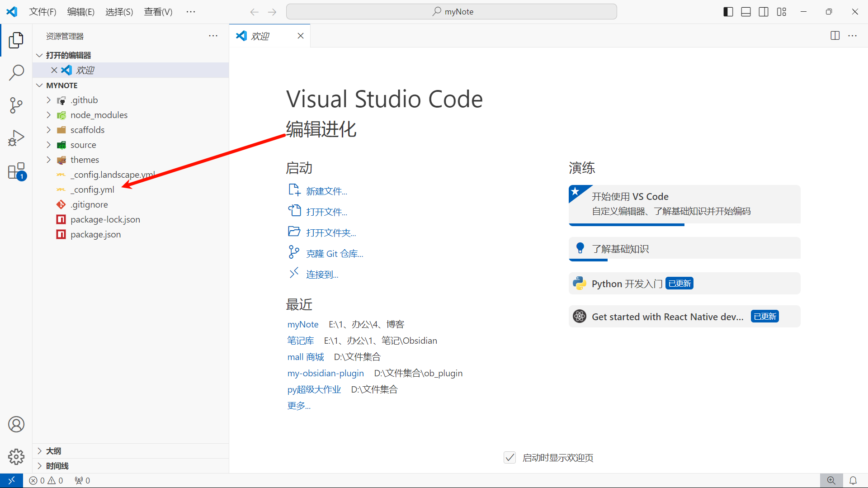Click the notifications bell in status bar
The height and width of the screenshot is (488, 868).
[x=853, y=480]
